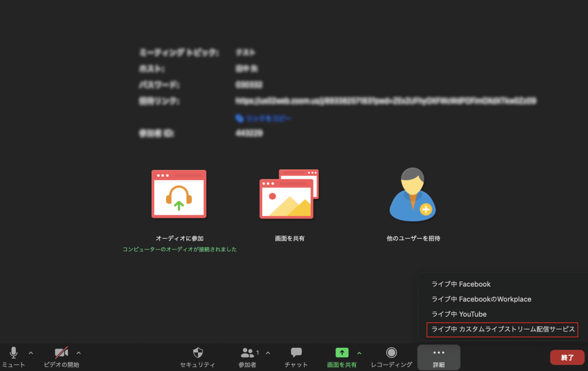Screen dimensions: 588x371
Task: Expand the video settings chevron
Action: [78, 352]
